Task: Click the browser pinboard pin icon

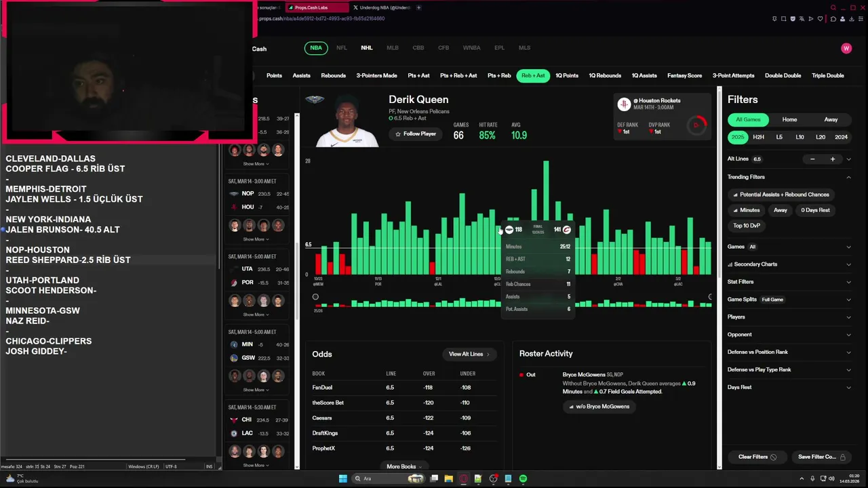Action: pyautogui.click(x=774, y=19)
